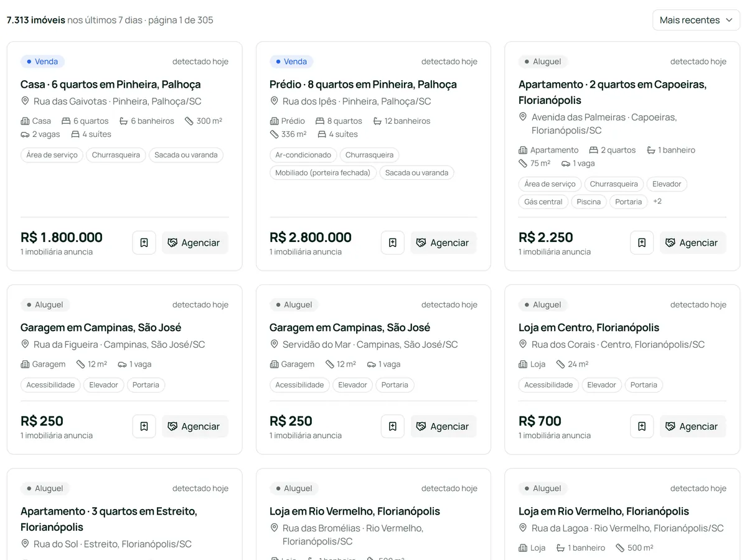Click the map pin next to Rua das Bromélias
The width and height of the screenshot is (747, 560).
click(x=275, y=528)
